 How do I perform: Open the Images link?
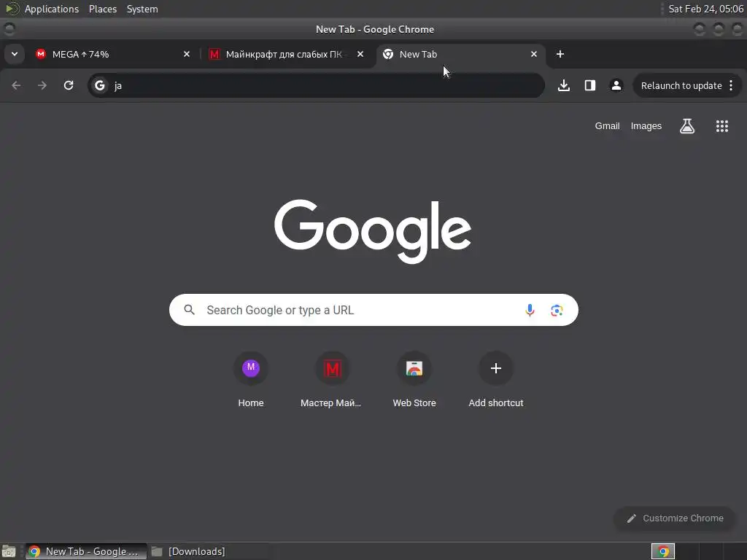click(646, 126)
